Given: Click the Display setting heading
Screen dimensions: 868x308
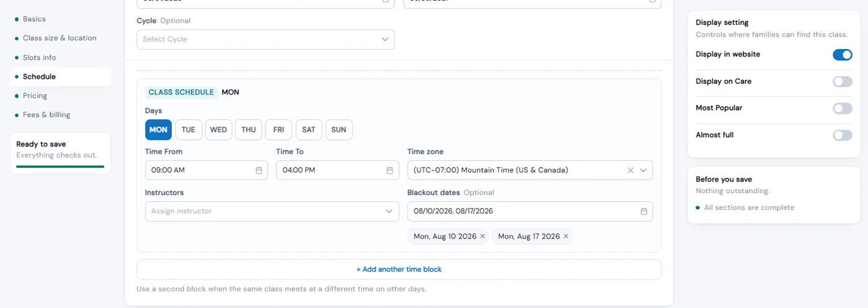Looking at the screenshot, I should pos(722,22).
